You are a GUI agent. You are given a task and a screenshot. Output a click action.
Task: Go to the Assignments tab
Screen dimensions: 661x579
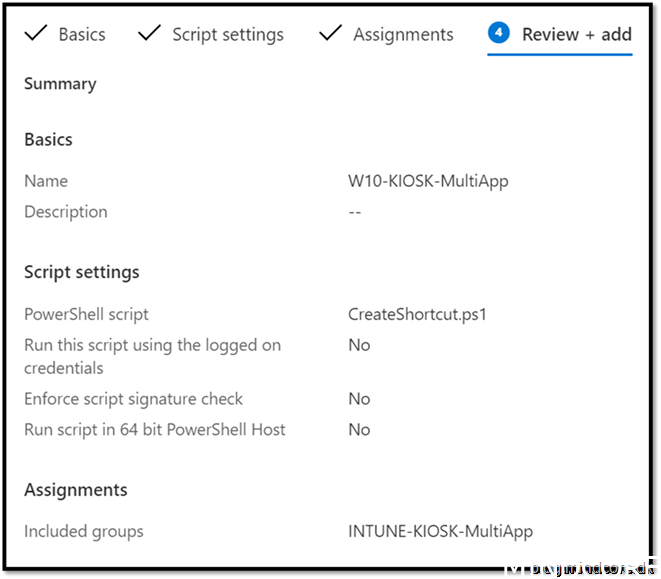pyautogui.click(x=402, y=34)
